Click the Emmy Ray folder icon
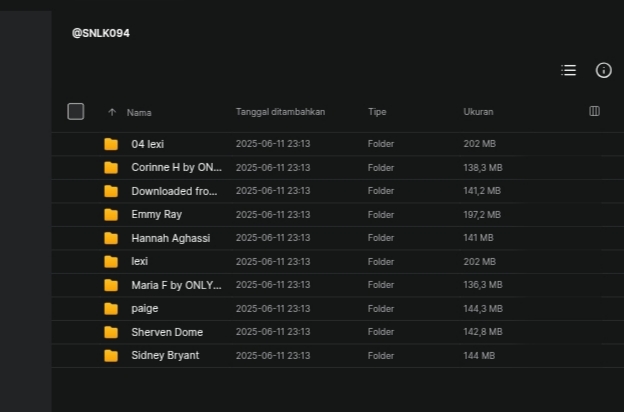Image resolution: width=624 pixels, height=412 pixels. pyautogui.click(x=111, y=215)
